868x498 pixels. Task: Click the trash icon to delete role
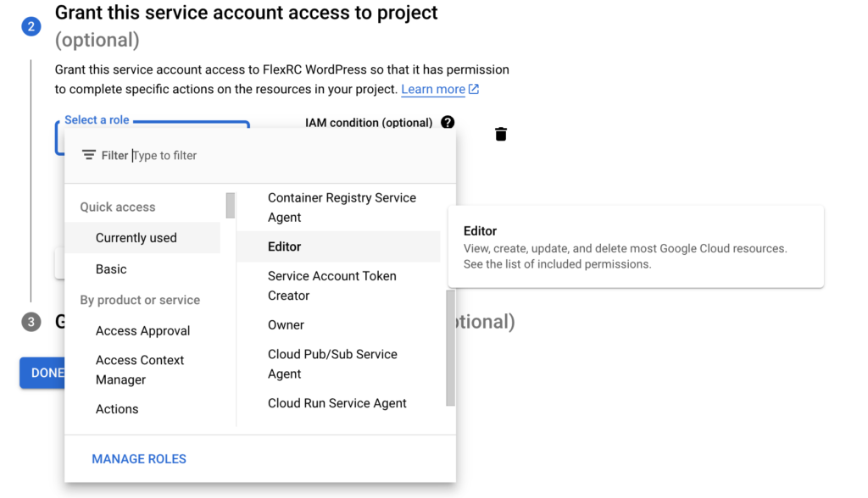coord(501,134)
